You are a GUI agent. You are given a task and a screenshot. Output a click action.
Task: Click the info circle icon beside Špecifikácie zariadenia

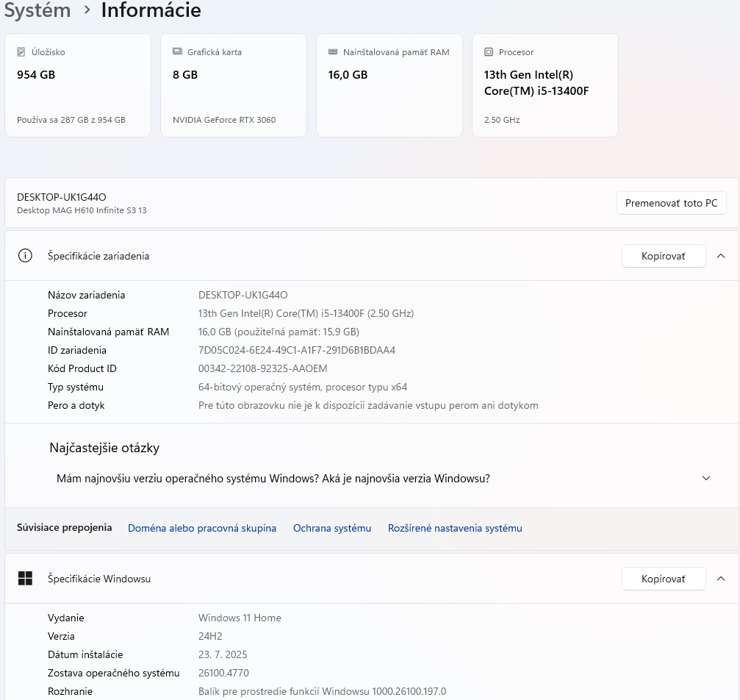click(25, 256)
